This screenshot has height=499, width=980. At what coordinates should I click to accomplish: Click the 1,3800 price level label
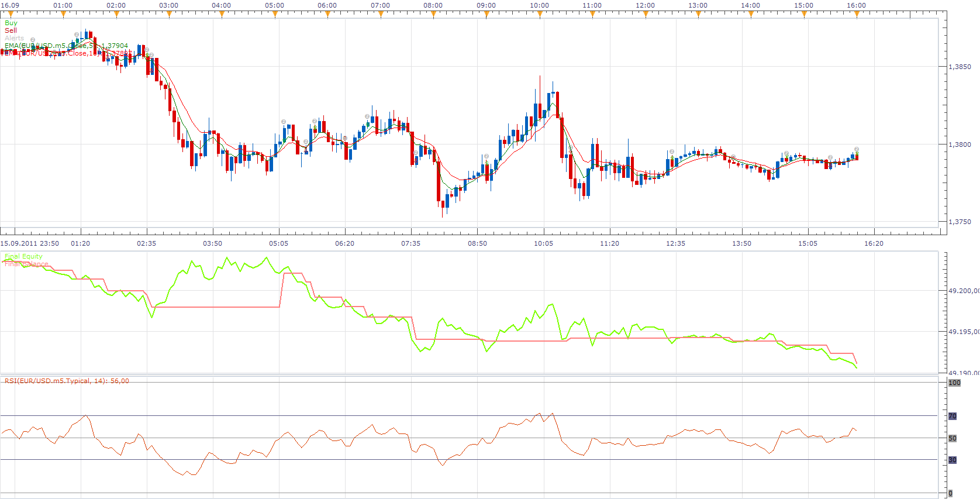(x=960, y=144)
